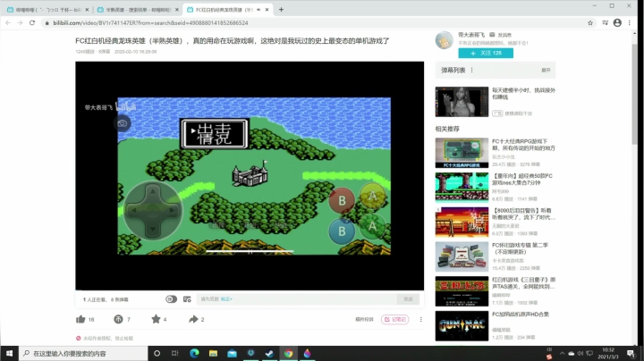Bookmark the page with the star icon
The height and width of the screenshot is (361, 644).
(590, 23)
